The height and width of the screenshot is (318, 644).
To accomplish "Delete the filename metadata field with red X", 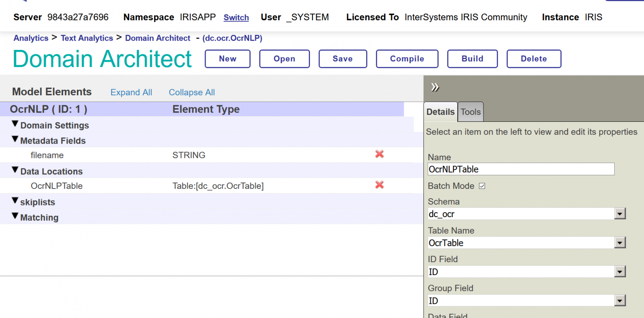I will click(379, 154).
